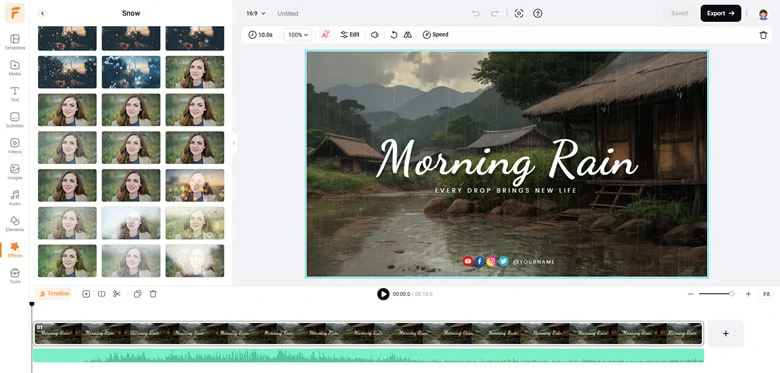Click the flip mirror icon
This screenshot has width=780, height=373.
point(408,35)
